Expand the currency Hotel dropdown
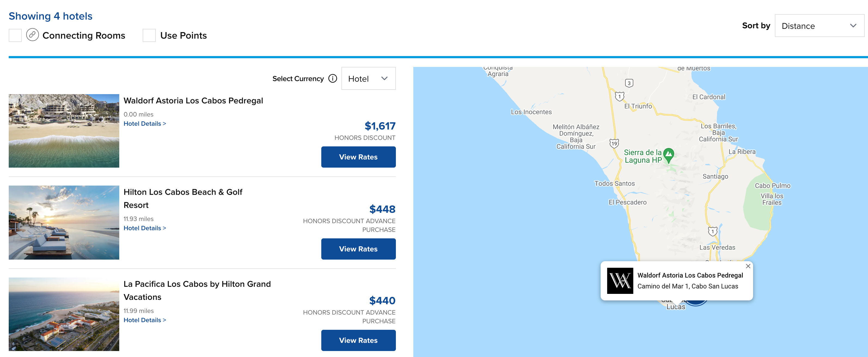Image resolution: width=868 pixels, height=357 pixels. coord(368,78)
